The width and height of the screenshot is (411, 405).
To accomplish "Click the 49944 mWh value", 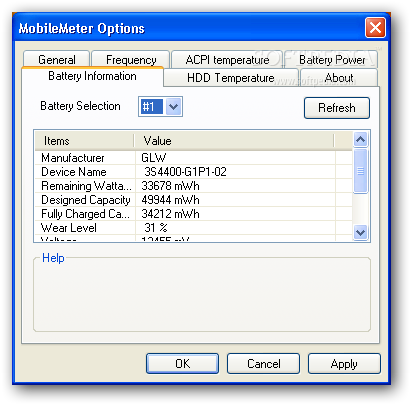I will pos(170,200).
